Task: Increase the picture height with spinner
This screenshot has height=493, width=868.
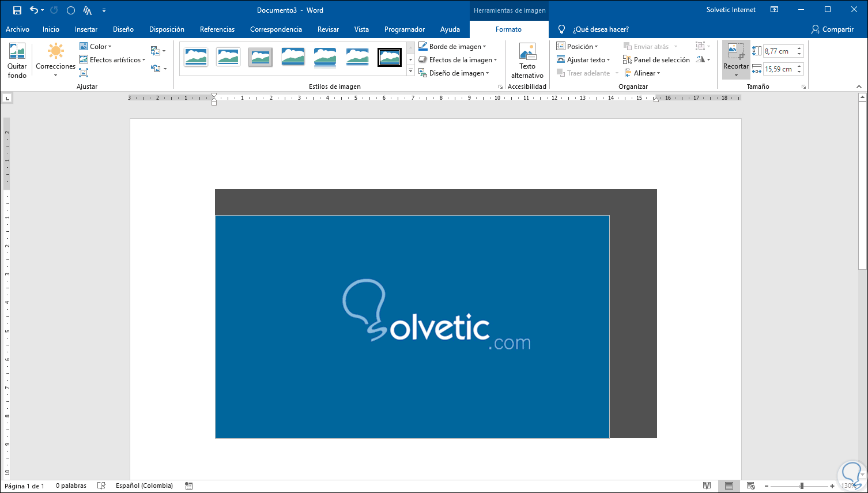Action: click(x=799, y=48)
